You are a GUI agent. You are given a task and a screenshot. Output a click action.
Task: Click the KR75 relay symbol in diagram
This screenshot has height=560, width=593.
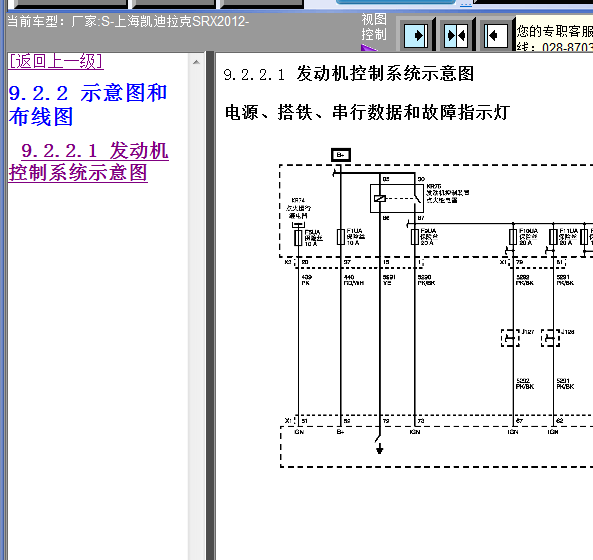(x=397, y=198)
